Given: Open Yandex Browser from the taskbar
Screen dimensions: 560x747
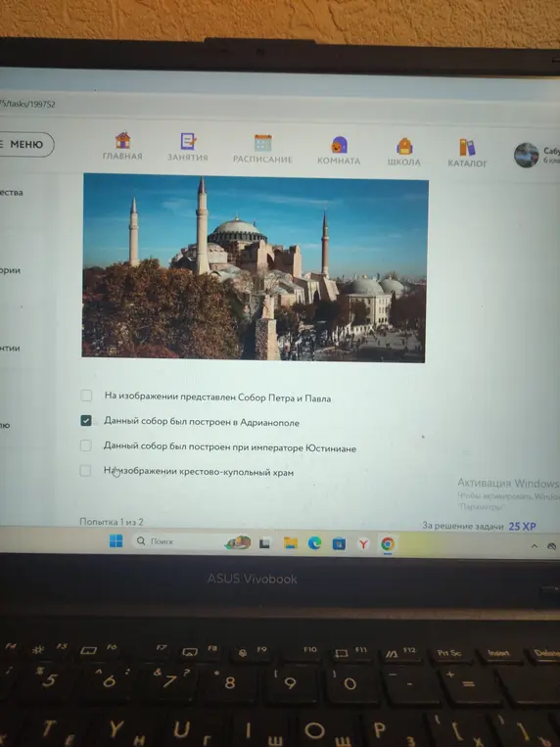Looking at the screenshot, I should pos(363,544).
